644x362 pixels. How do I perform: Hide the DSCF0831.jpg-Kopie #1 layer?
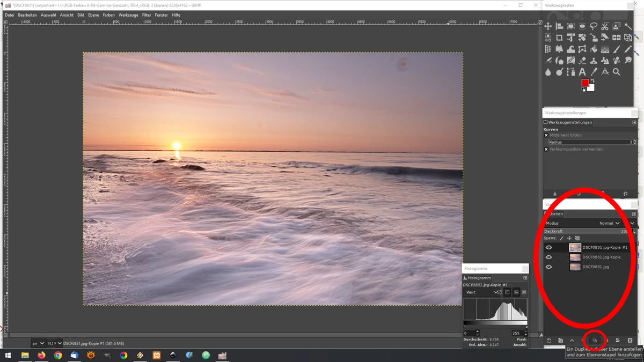click(548, 248)
